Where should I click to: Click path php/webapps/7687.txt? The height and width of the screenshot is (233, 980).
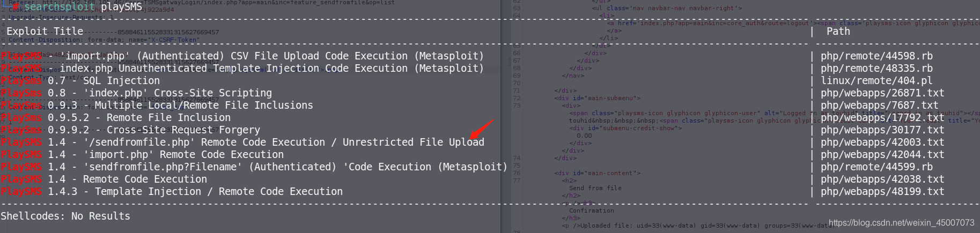(x=880, y=105)
